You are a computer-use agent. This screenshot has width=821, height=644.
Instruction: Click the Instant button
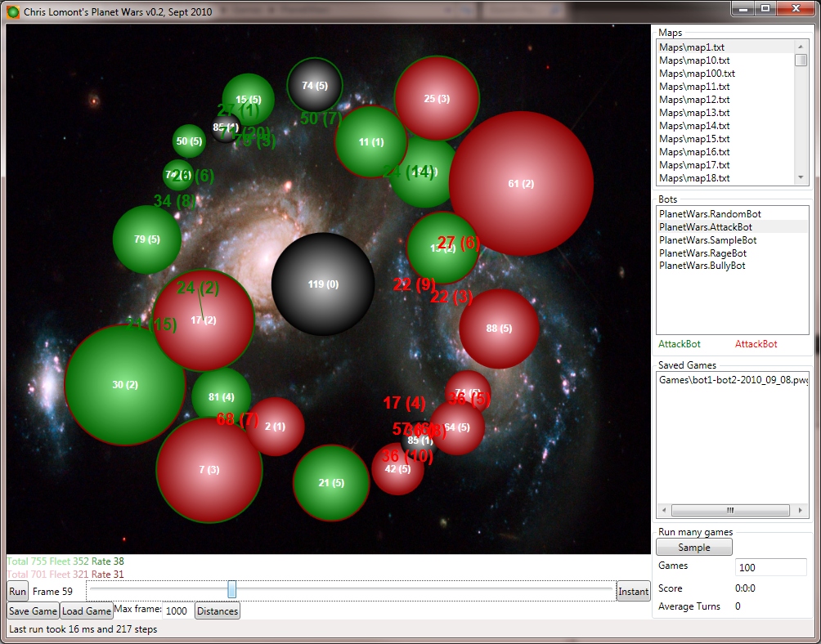pos(633,592)
